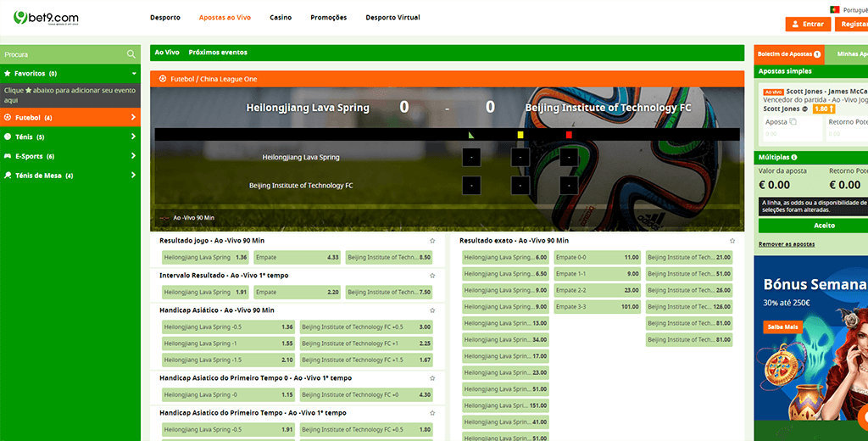Viewport: 868px width, 441px height.
Task: Switch to Próximos eventos tab
Action: point(218,53)
